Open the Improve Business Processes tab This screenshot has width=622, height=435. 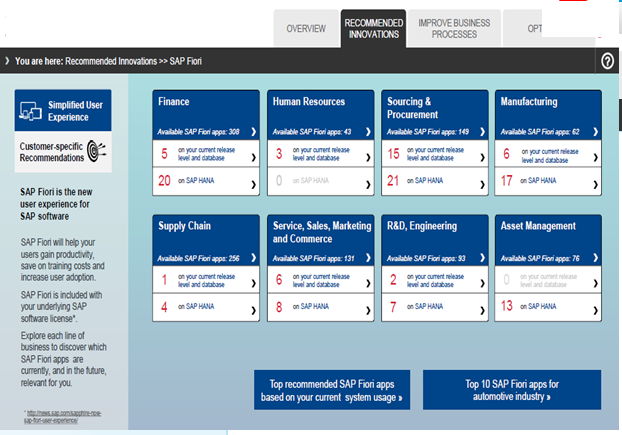[x=454, y=28]
